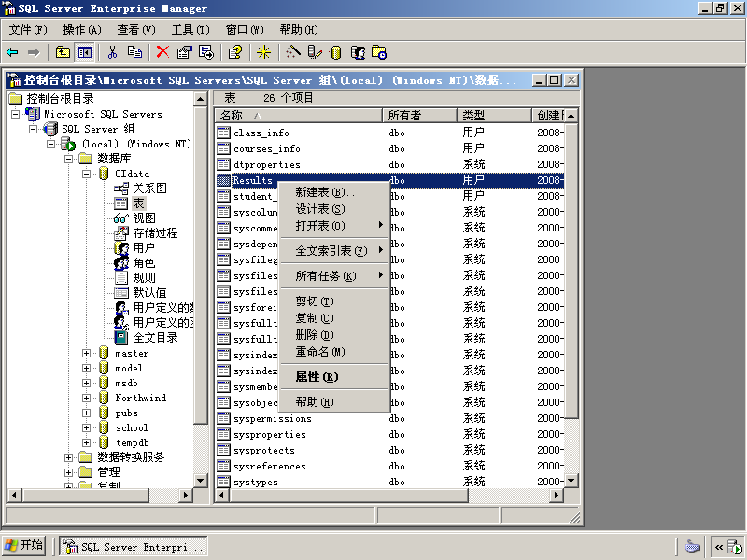Screen dimensions: 747x560
Task: Choose 删除(D) in the context menu
Action: [334, 335]
